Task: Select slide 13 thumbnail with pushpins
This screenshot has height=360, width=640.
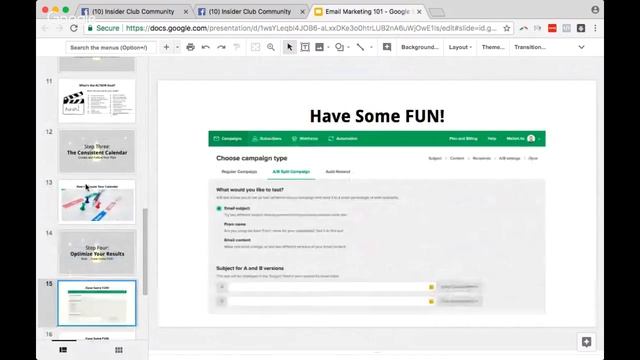Action: coord(97,202)
